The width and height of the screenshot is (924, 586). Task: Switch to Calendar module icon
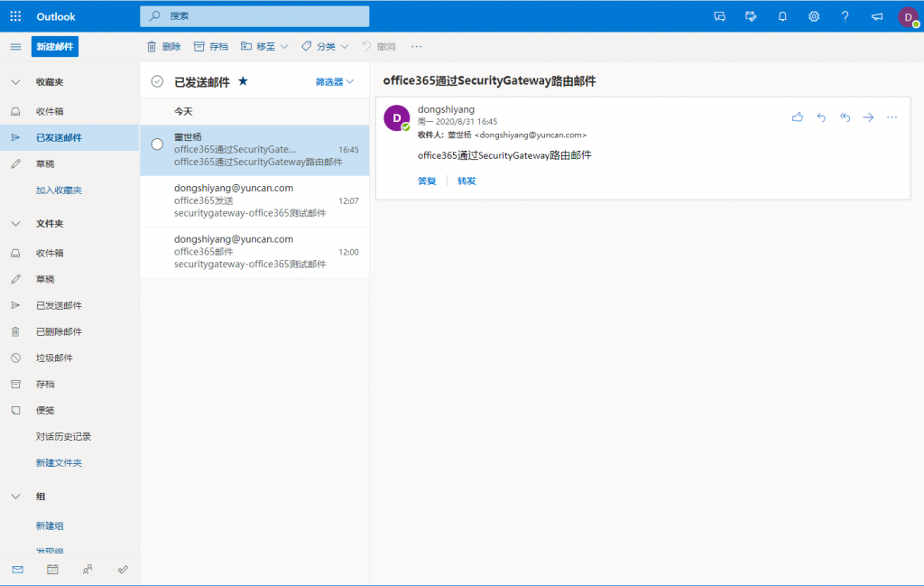52,570
